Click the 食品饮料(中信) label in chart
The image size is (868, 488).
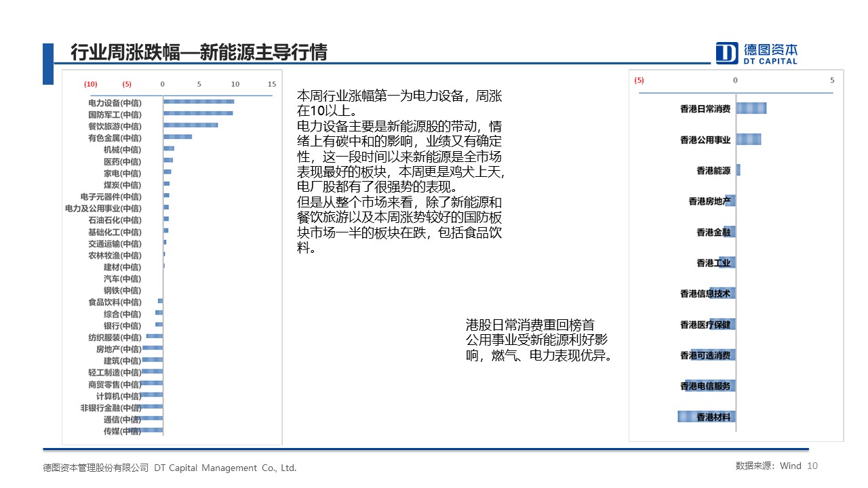(x=115, y=302)
